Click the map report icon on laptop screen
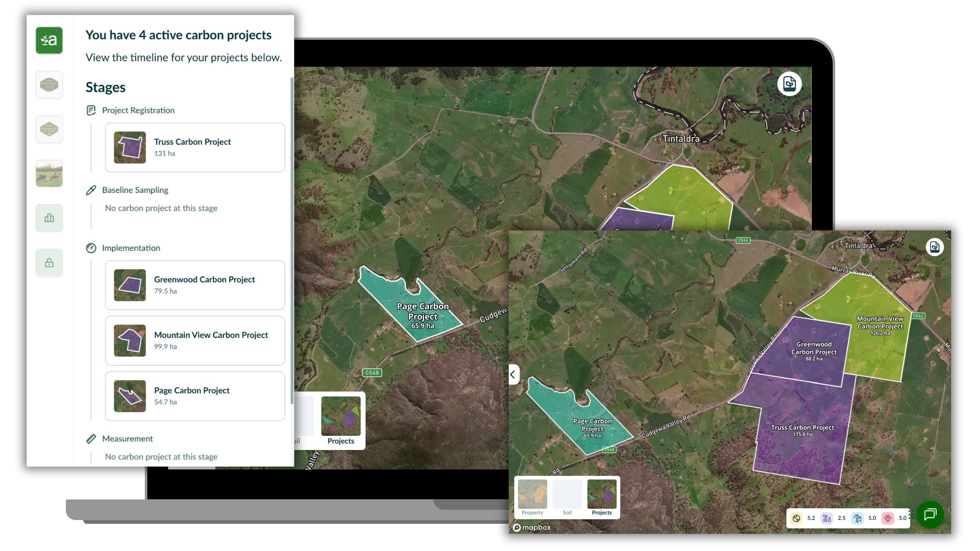 [789, 84]
